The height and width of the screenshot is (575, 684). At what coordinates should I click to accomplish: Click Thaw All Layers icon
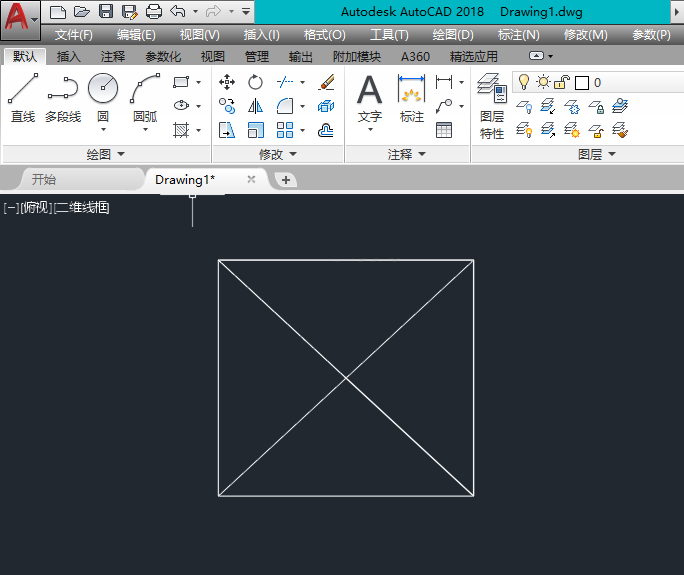click(572, 130)
